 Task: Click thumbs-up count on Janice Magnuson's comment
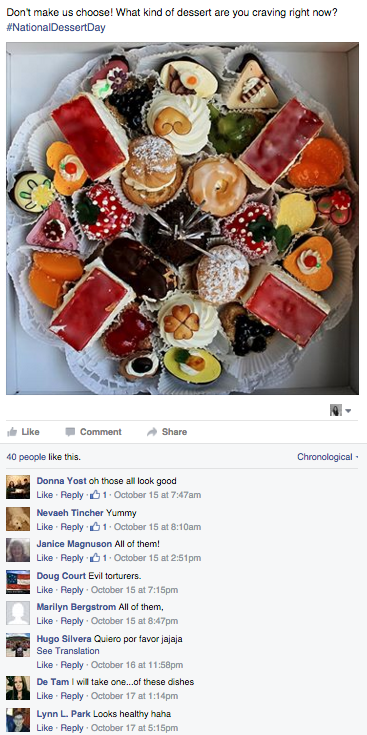click(x=95, y=557)
